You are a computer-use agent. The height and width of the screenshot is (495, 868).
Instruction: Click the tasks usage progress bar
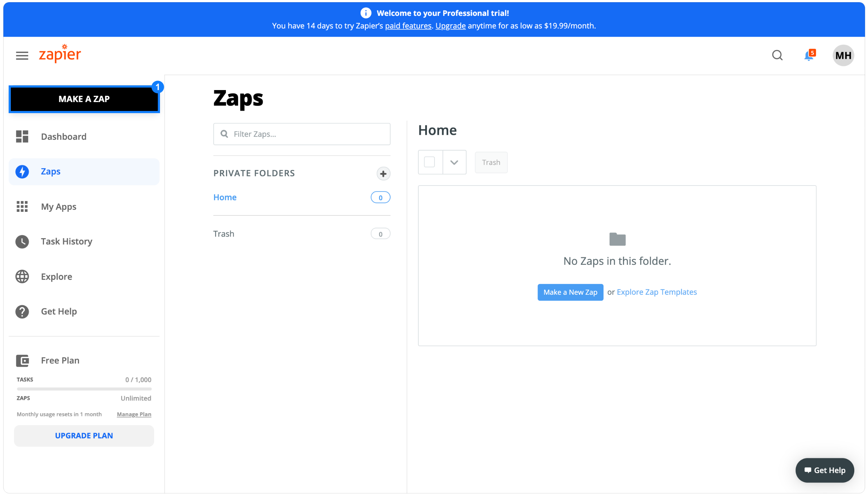(x=84, y=389)
